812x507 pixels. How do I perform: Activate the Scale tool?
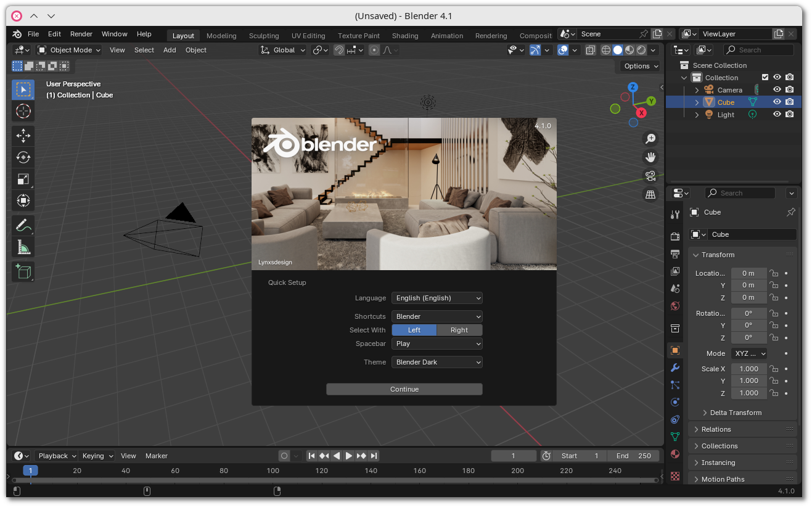point(23,179)
